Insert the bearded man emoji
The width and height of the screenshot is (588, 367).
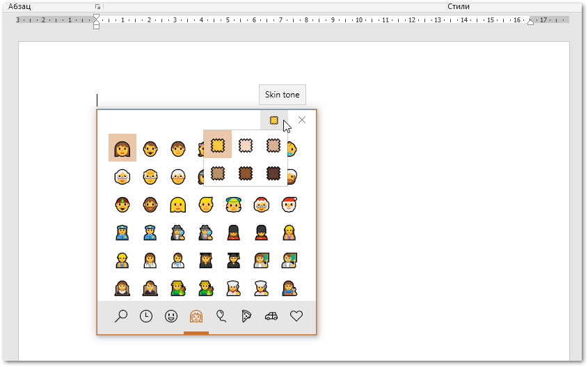tap(150, 205)
